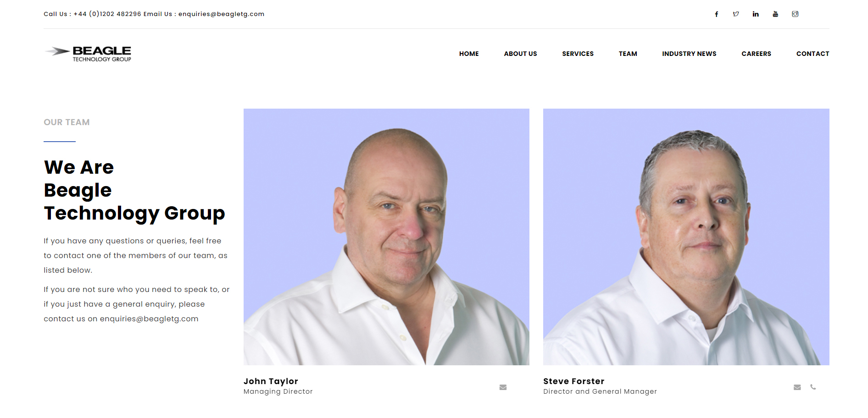Open the Twitter social icon
The height and width of the screenshot is (418, 868).
coord(736,14)
